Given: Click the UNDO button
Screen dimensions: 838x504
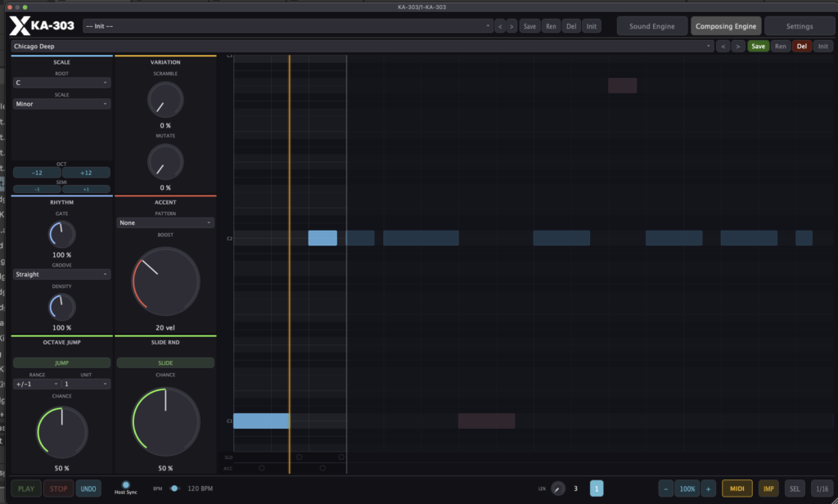Looking at the screenshot, I should click(88, 488).
